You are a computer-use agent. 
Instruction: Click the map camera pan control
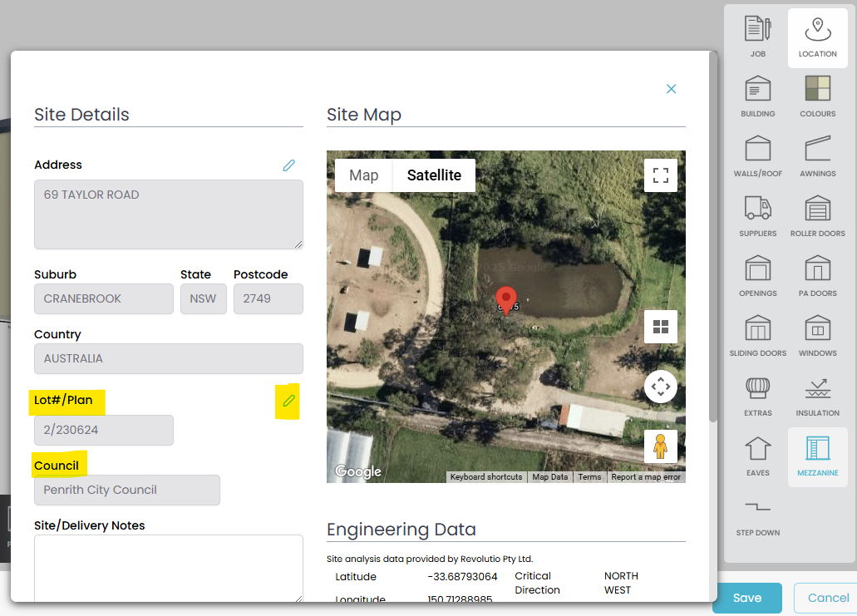coord(661,387)
